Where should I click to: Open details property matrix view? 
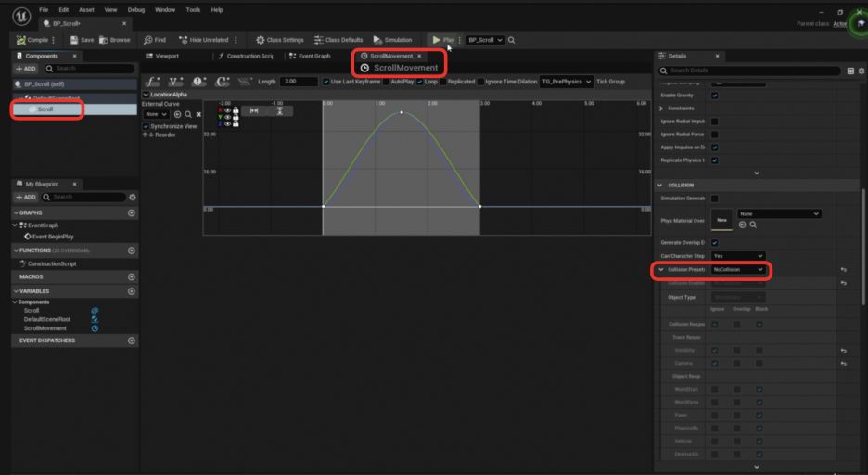[x=850, y=71]
